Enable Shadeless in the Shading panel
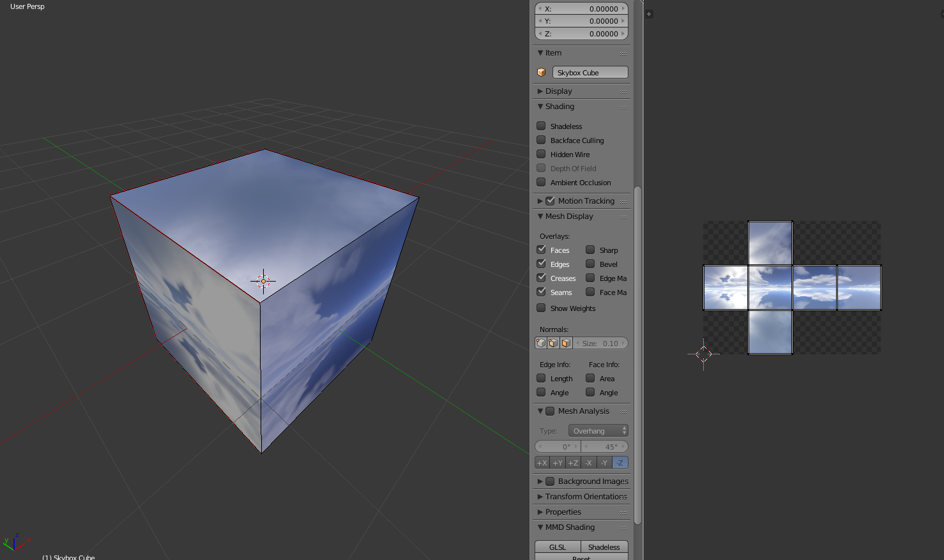Viewport: 944px width, 560px height. pos(540,126)
